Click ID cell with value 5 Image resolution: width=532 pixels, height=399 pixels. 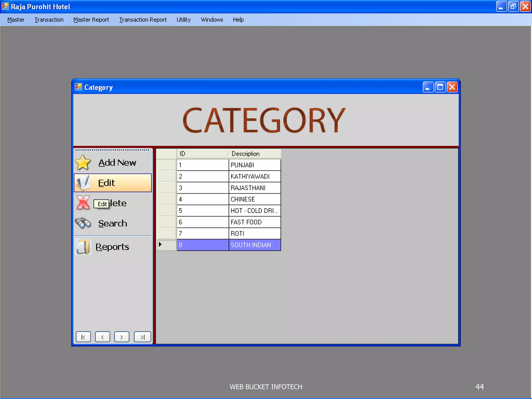point(203,211)
